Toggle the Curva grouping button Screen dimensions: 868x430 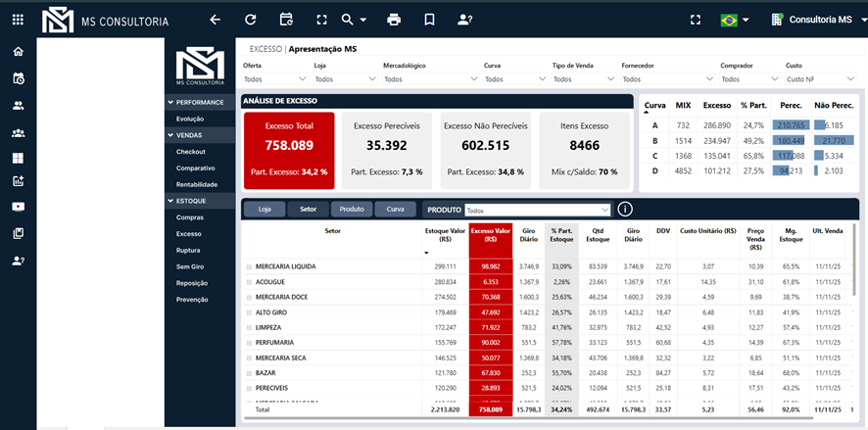click(x=395, y=209)
